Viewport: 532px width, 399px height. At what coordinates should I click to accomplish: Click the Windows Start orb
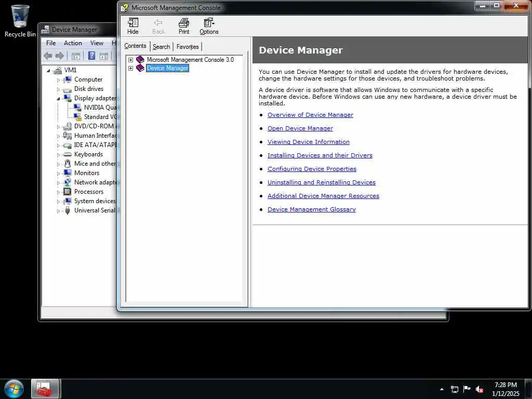point(14,389)
